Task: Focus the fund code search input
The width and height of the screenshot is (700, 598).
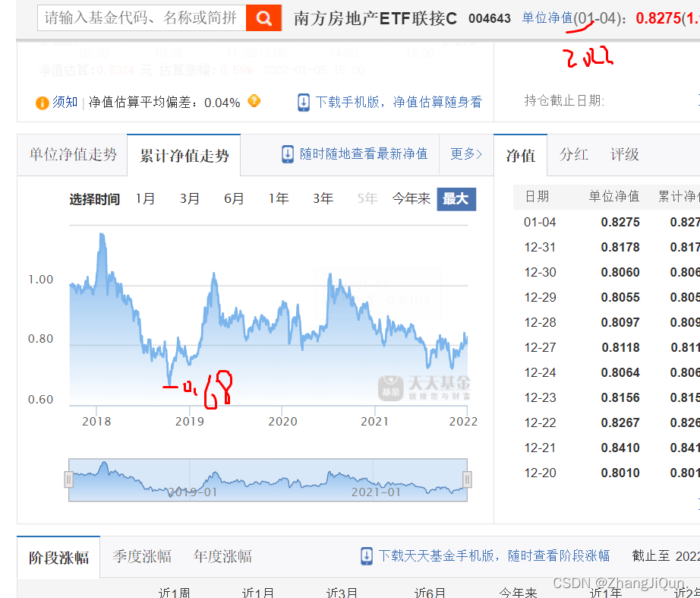Action: (141, 18)
